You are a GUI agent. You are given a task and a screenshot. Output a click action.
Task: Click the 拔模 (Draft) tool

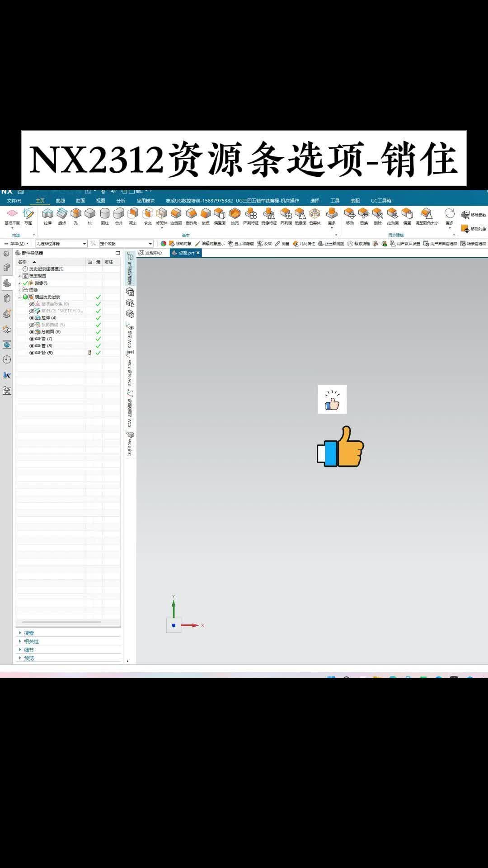(206, 216)
